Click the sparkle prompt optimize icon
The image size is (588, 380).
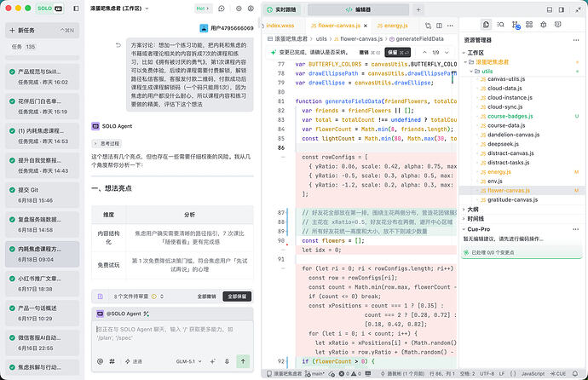click(x=213, y=361)
